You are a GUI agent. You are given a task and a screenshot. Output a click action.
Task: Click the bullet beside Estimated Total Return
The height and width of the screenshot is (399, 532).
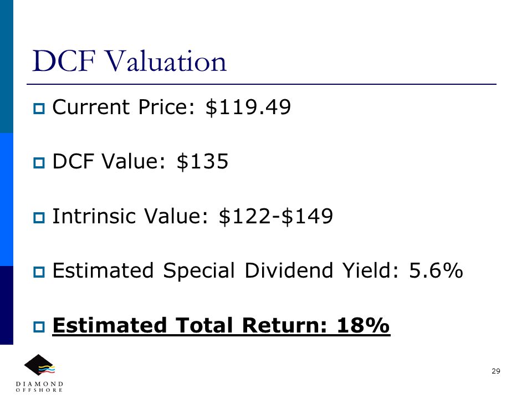39,327
